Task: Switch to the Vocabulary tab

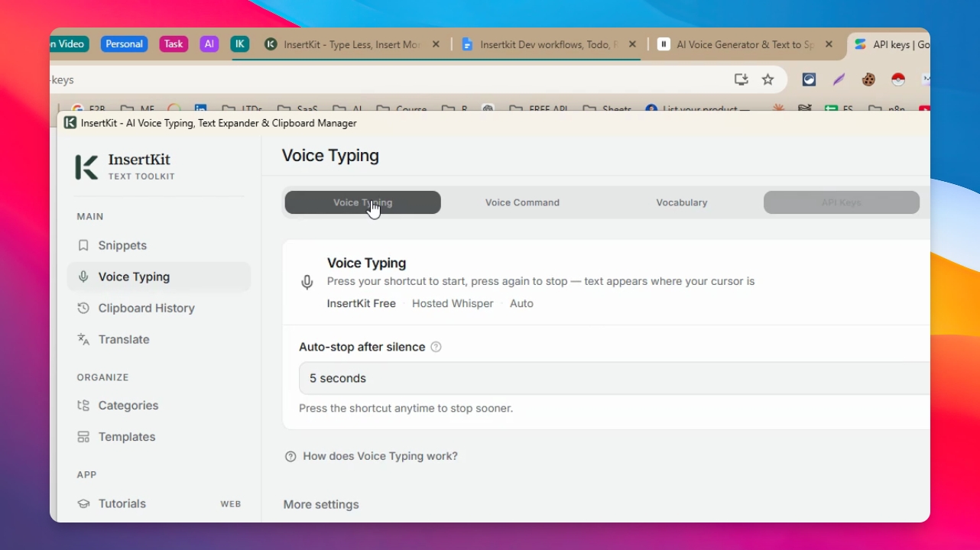Action: tap(682, 202)
